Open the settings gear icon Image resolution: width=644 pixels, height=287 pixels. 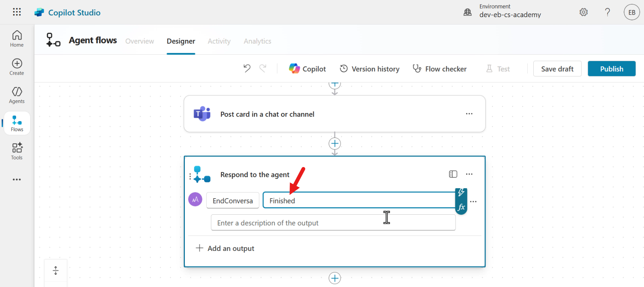[583, 12]
